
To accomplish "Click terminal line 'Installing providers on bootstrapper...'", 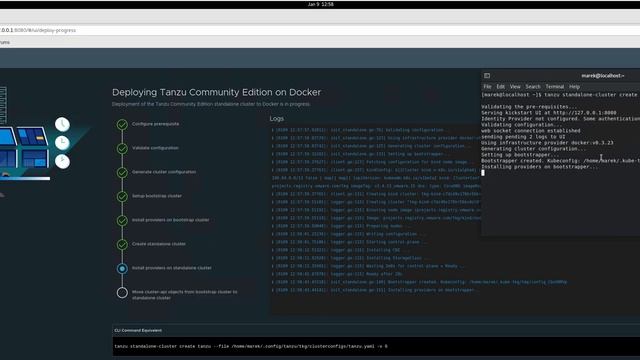I will [x=540, y=167].
